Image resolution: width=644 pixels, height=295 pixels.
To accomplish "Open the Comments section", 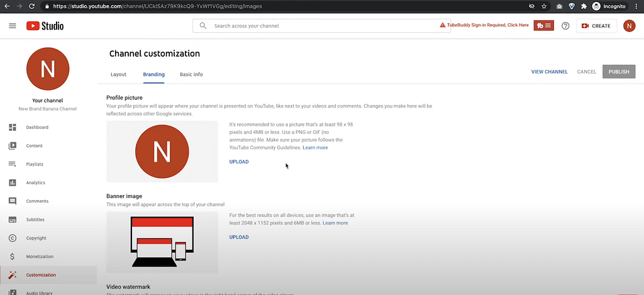I will click(36, 201).
